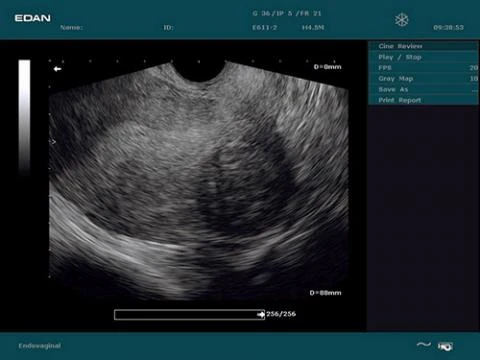Click the D=0mm depth label
The width and height of the screenshot is (480, 360).
[x=327, y=67]
